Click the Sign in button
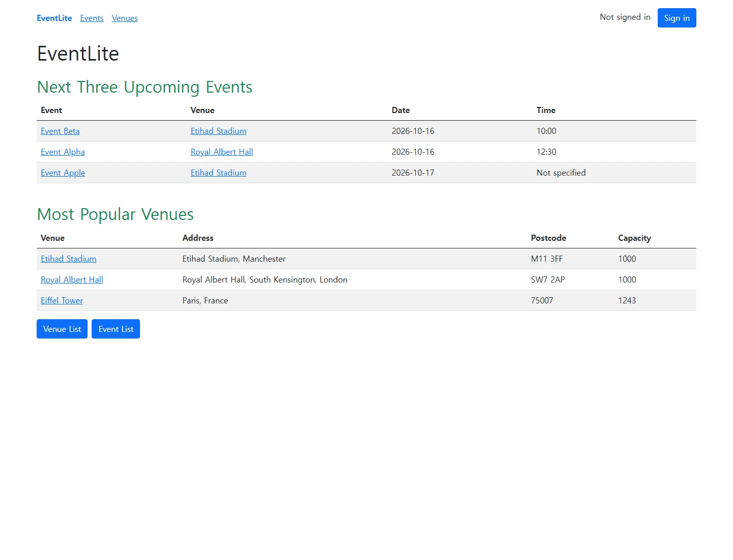Image resolution: width=733 pixels, height=560 pixels. [676, 18]
